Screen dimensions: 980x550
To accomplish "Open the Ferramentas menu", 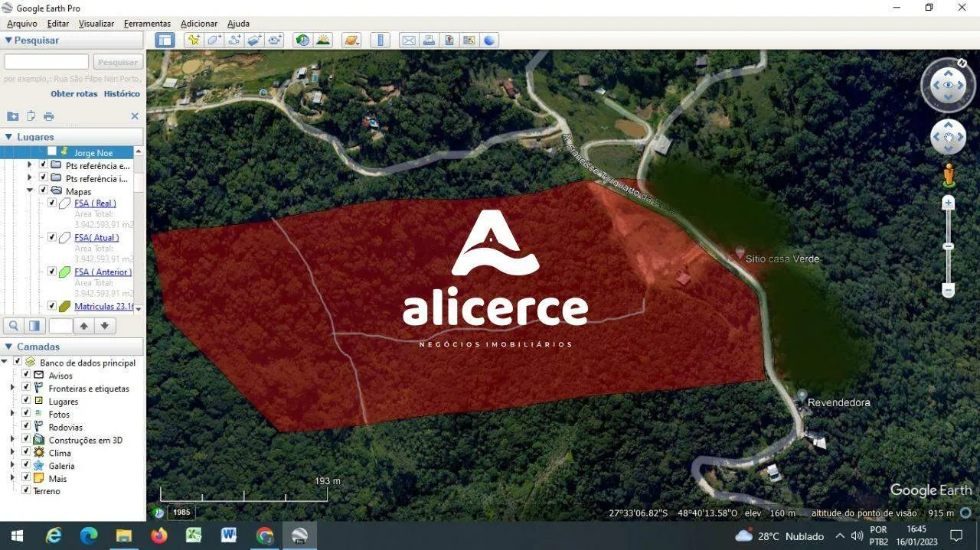I will (147, 24).
